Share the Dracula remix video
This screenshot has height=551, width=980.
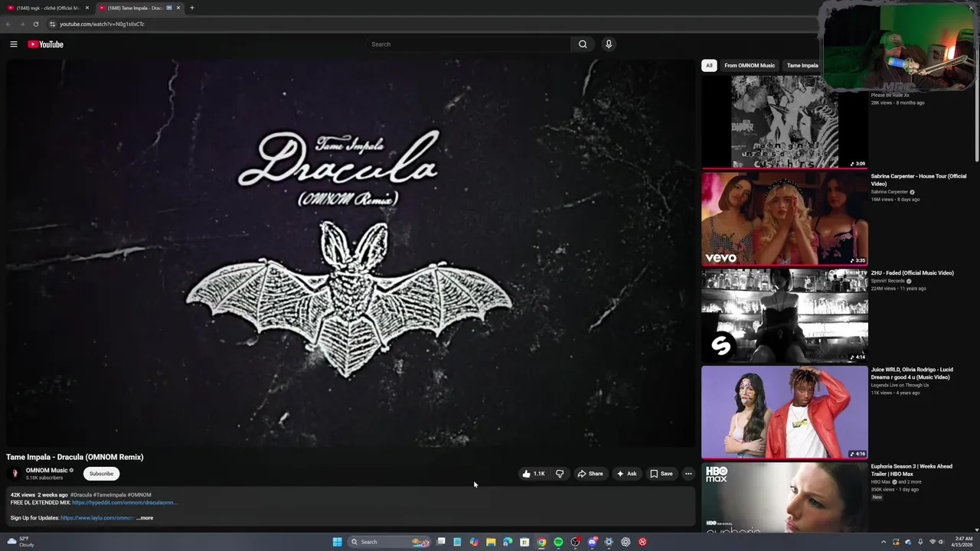coord(590,474)
